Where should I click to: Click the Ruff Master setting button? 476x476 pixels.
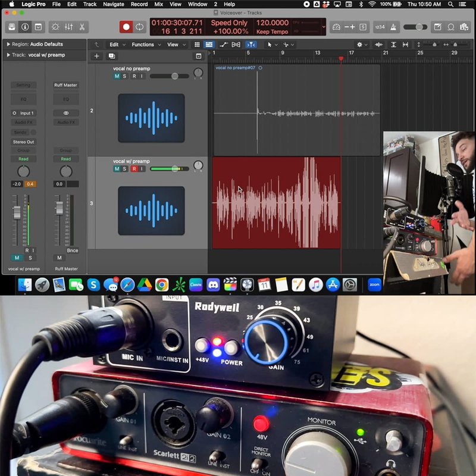65,85
